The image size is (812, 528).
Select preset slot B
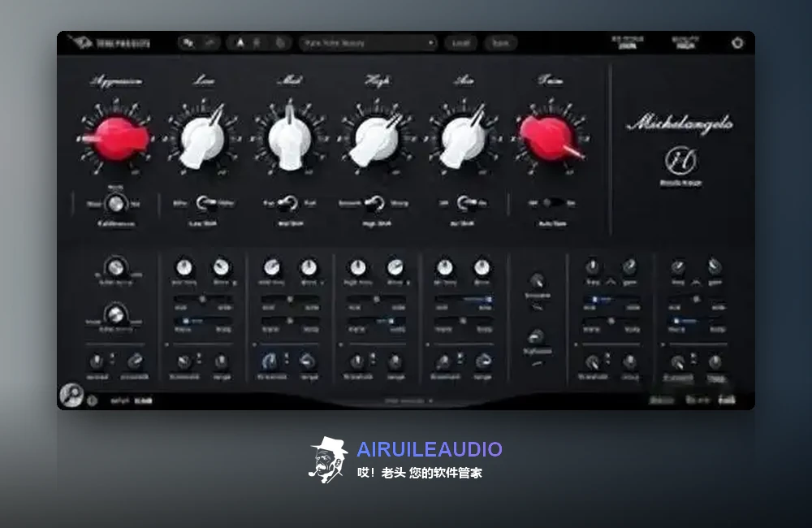point(257,43)
